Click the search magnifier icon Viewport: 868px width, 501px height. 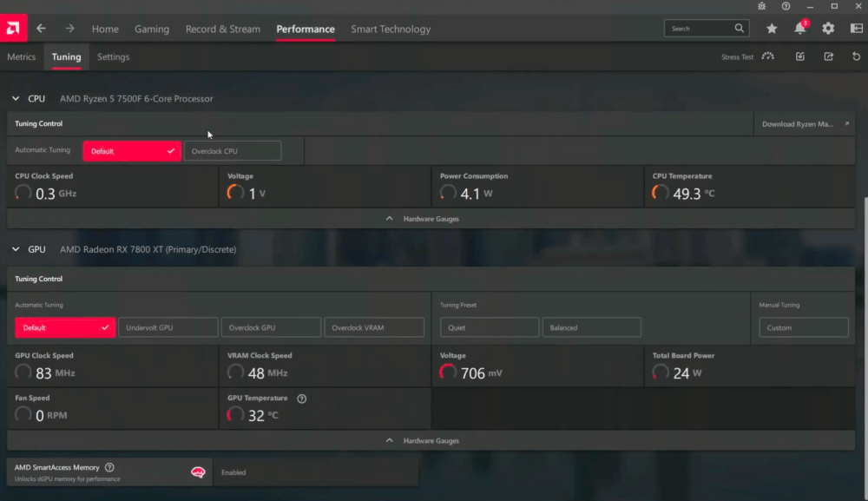point(739,29)
